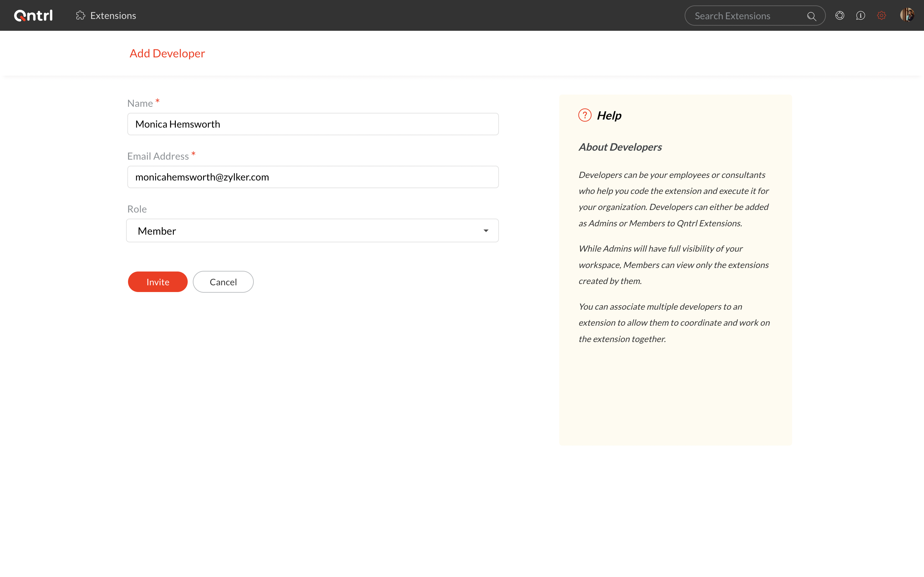
Task: Click the magnifying glass search icon
Action: pyautogui.click(x=811, y=16)
